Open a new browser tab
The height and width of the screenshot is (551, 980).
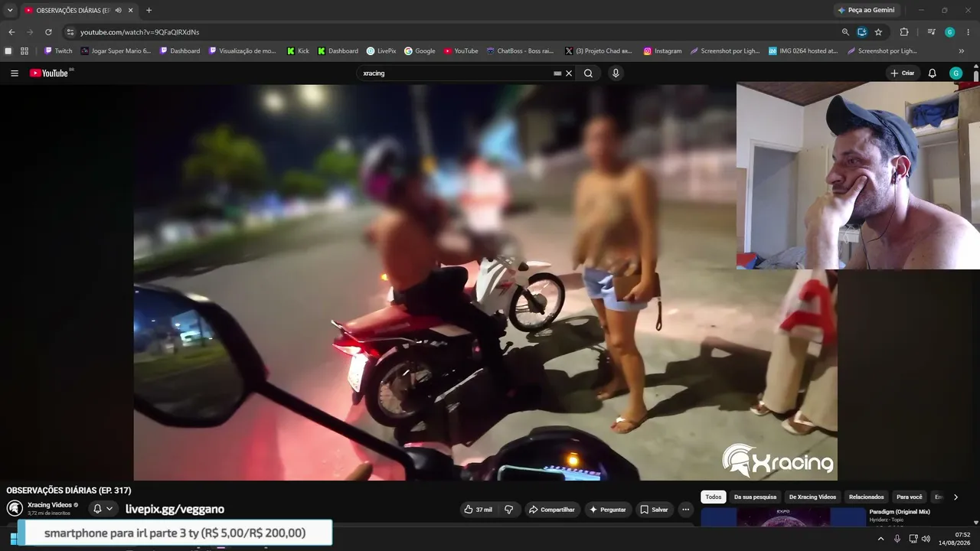(x=149, y=10)
